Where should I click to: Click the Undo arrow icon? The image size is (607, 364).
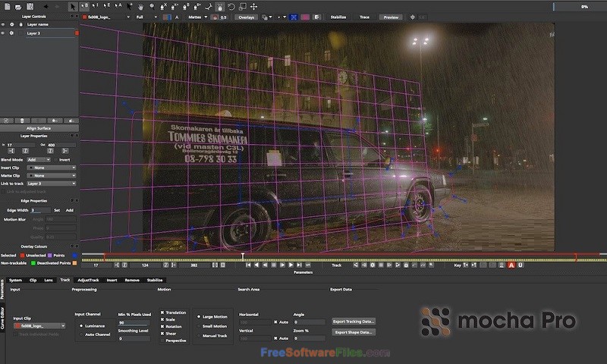point(46,7)
